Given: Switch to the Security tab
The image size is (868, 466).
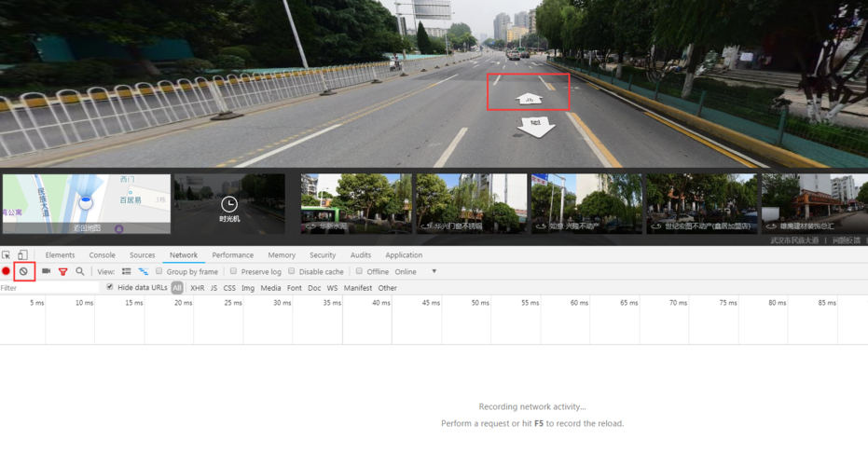Looking at the screenshot, I should [x=323, y=255].
